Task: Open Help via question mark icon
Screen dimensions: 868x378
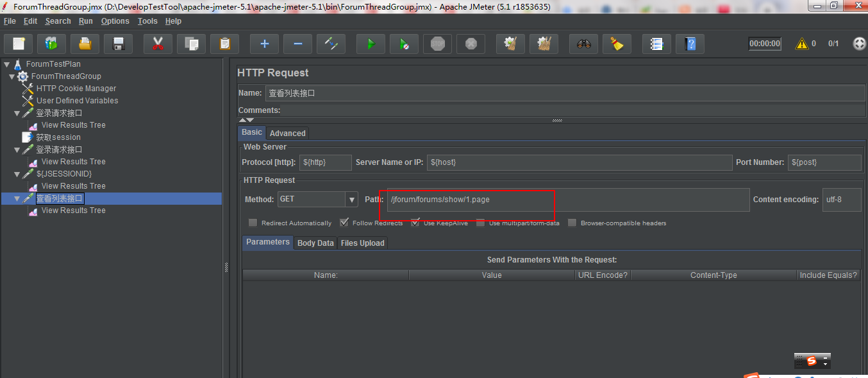Action: point(690,44)
